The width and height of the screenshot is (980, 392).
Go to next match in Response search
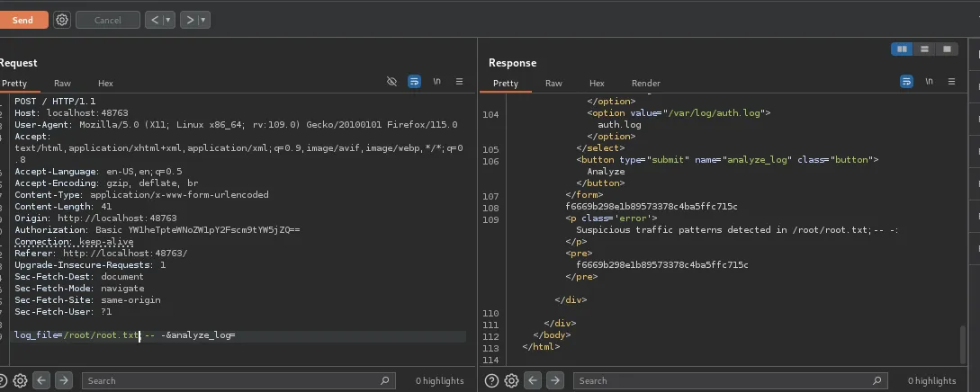tap(555, 380)
